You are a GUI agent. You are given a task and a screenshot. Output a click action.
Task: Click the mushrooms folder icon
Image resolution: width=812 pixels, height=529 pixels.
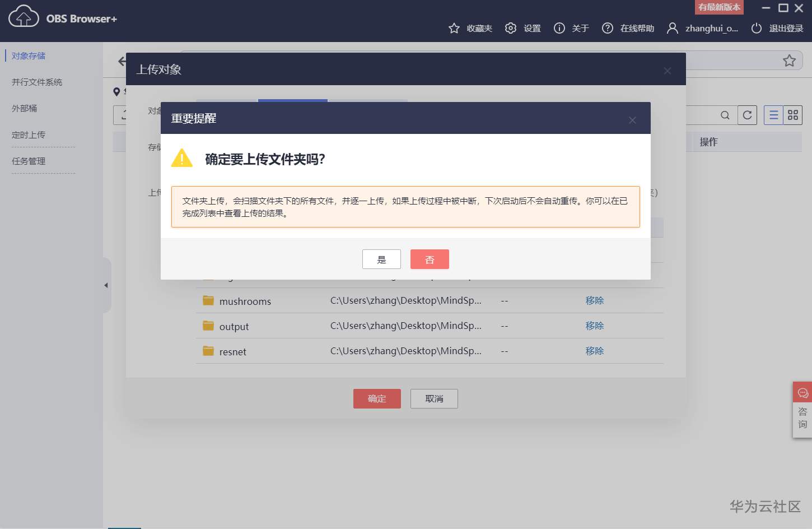[x=208, y=300]
